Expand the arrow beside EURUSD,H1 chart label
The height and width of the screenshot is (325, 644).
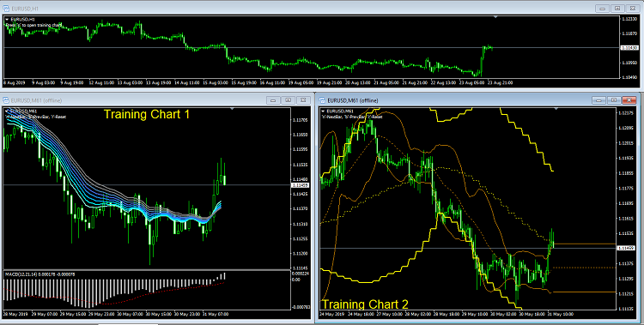point(7,20)
